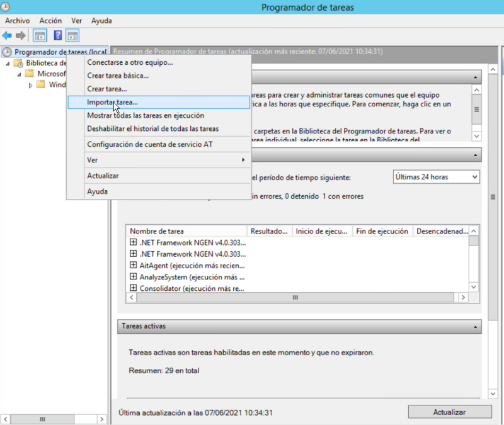The width and height of the screenshot is (504, 425).
Task: Choose Importar tarea... from context menu
Action: pos(112,102)
